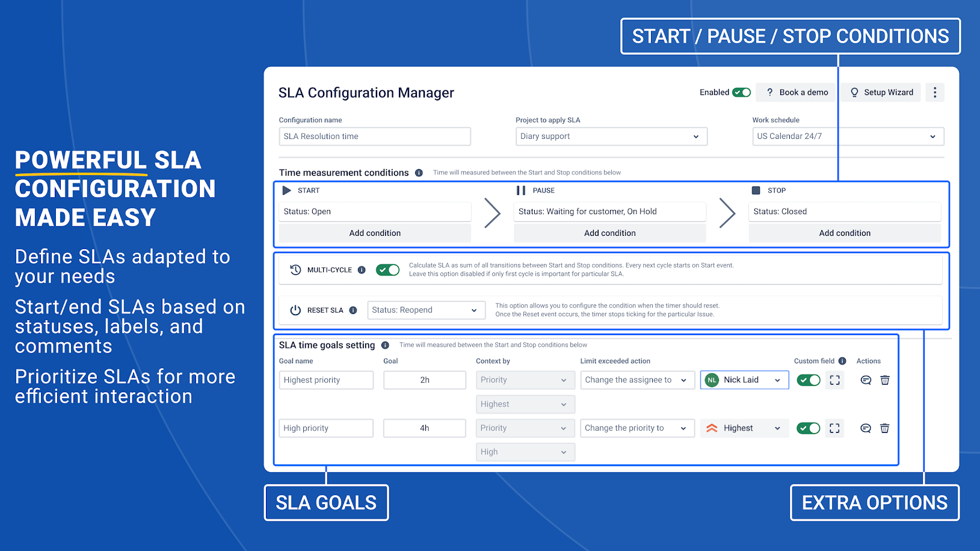Click Add condition under Stop section

click(x=845, y=233)
